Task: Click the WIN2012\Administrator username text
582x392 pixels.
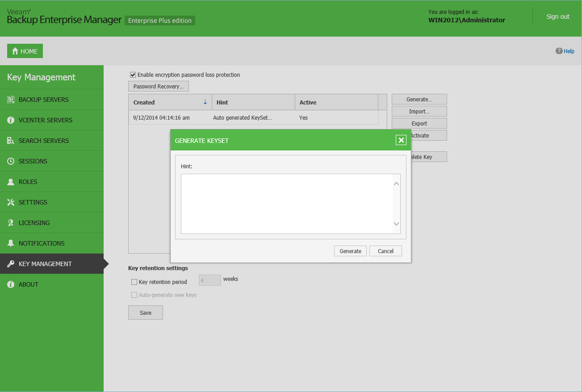Action: click(x=467, y=20)
